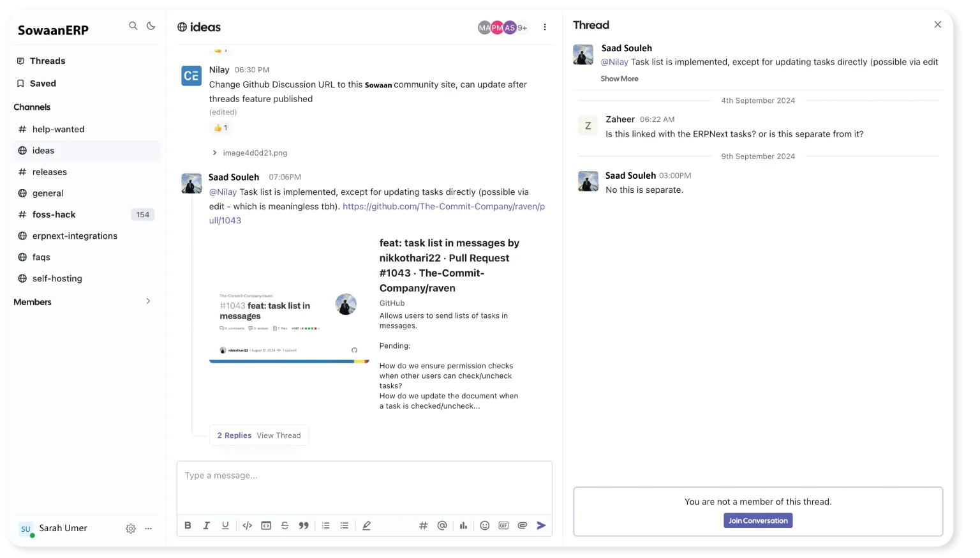Go to the general channel
The image size is (980, 558).
[87, 193]
